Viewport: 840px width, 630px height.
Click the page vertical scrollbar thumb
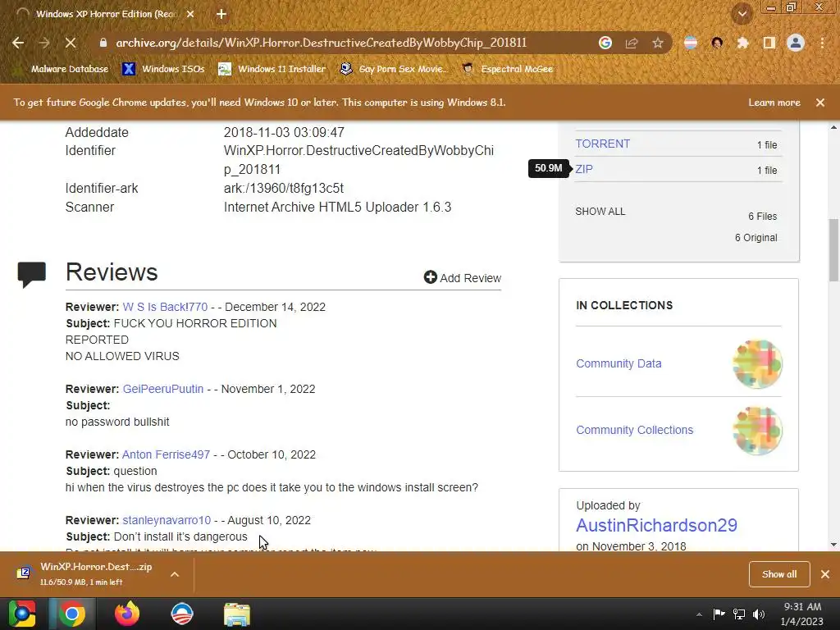(x=833, y=249)
